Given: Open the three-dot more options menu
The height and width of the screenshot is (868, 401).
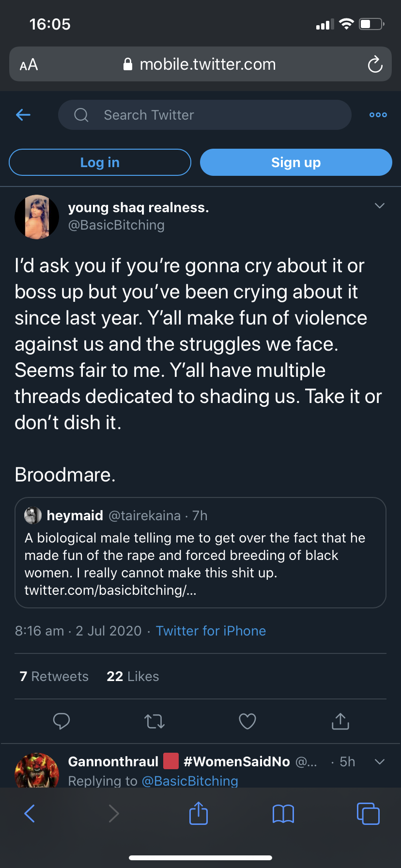Looking at the screenshot, I should 378,115.
